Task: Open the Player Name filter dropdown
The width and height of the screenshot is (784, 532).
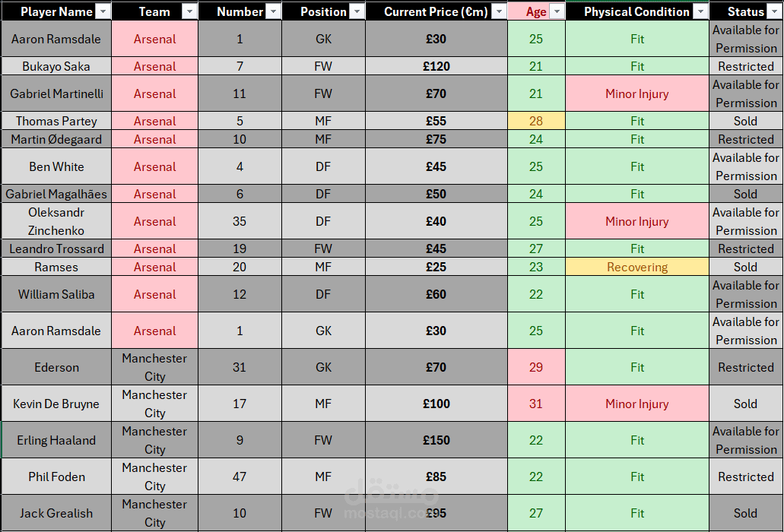Action: pyautogui.click(x=103, y=11)
